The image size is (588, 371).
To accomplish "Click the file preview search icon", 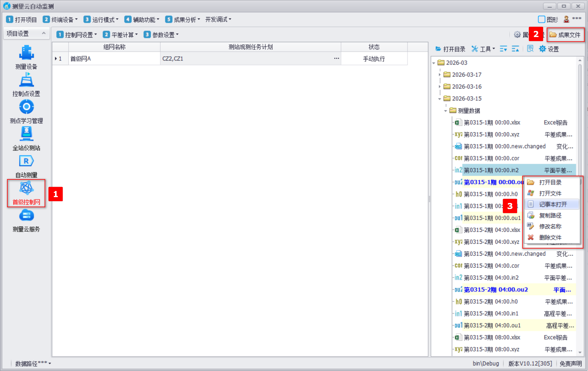I will [530, 49].
